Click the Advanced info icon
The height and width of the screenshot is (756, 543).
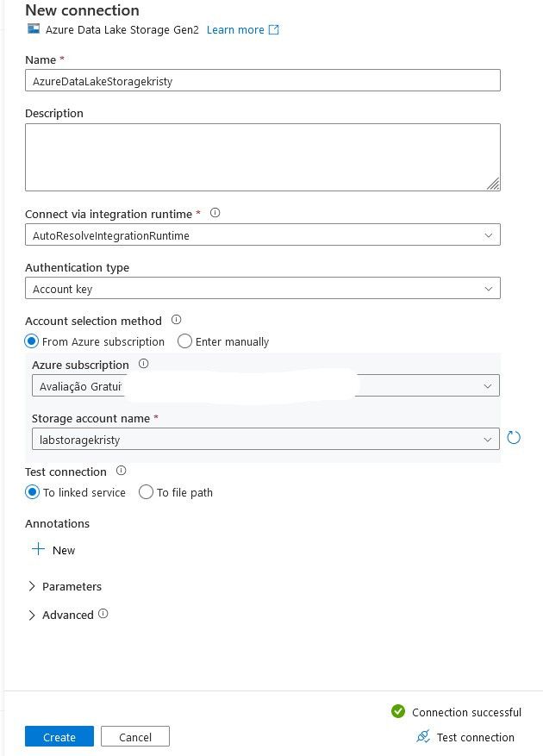pos(103,614)
